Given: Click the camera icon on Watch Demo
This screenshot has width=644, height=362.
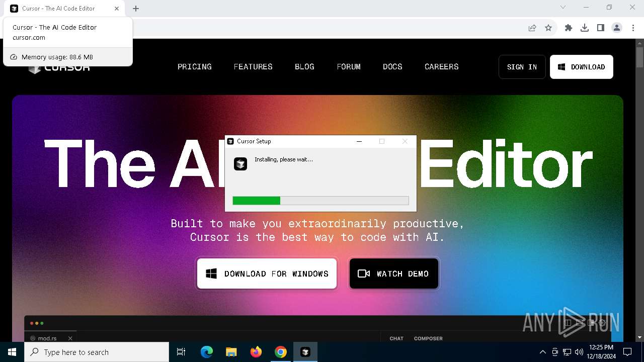Looking at the screenshot, I should (364, 274).
